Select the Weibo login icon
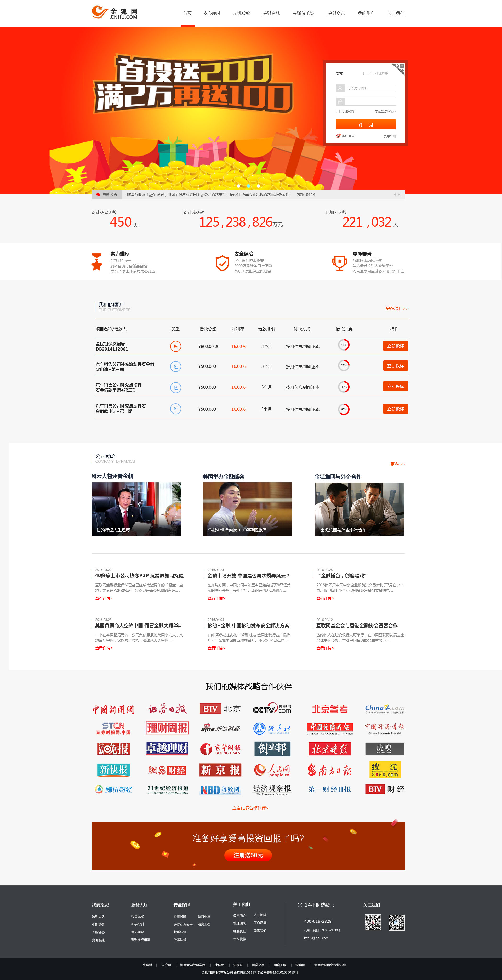The width and height of the screenshot is (502, 980). (338, 136)
